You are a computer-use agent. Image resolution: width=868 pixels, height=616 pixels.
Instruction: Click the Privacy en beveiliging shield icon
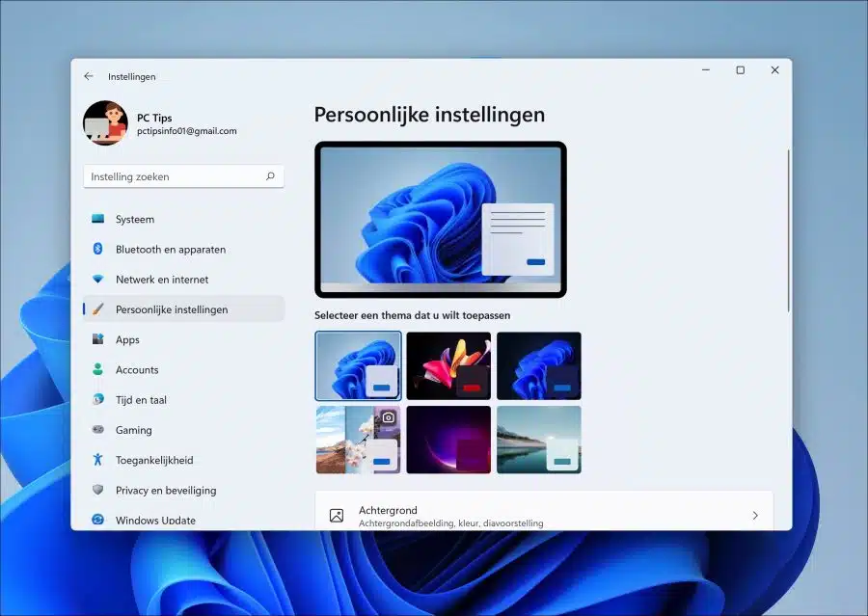(x=98, y=490)
